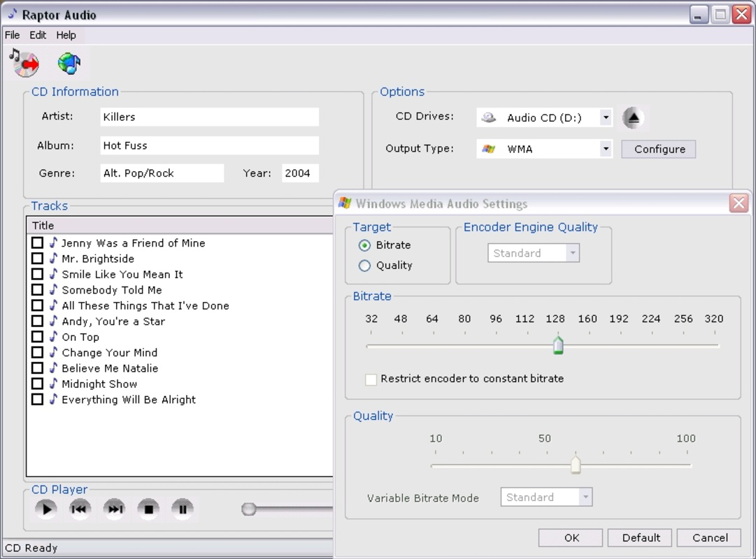Select the Bitrate target radio button

364,245
